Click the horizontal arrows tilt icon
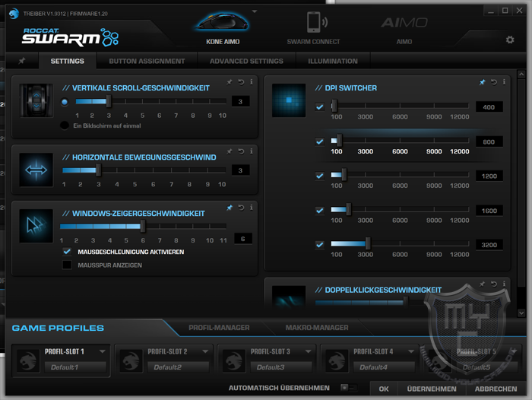 coord(36,170)
